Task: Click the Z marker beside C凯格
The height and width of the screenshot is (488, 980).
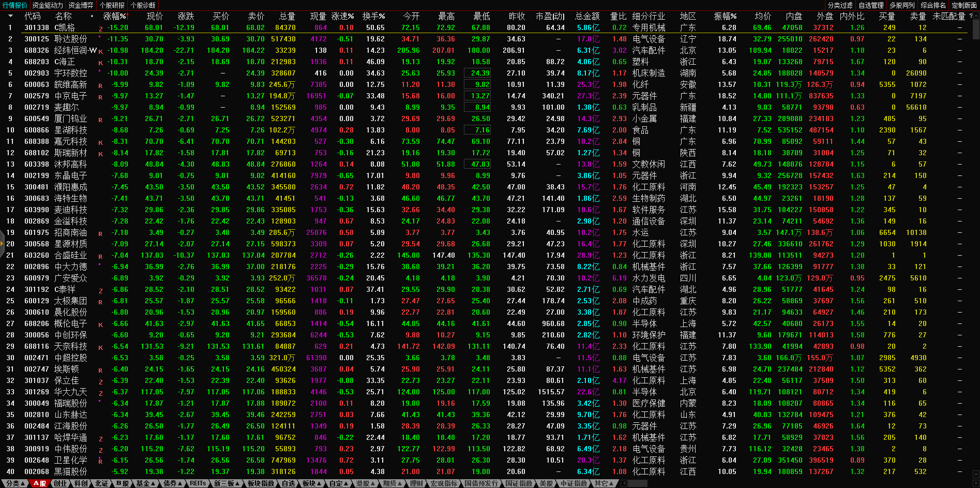Action: (100, 29)
